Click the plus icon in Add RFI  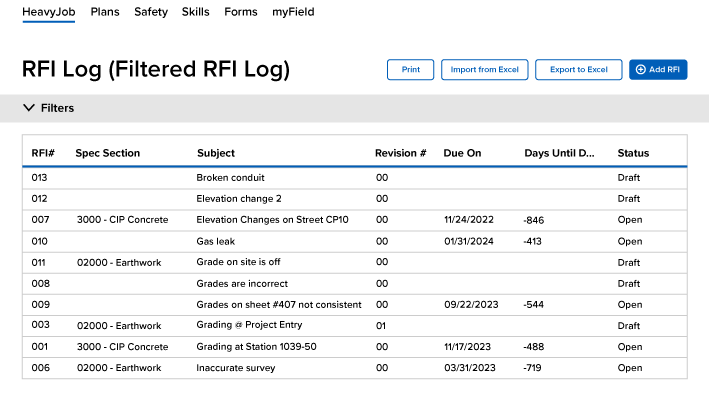641,70
